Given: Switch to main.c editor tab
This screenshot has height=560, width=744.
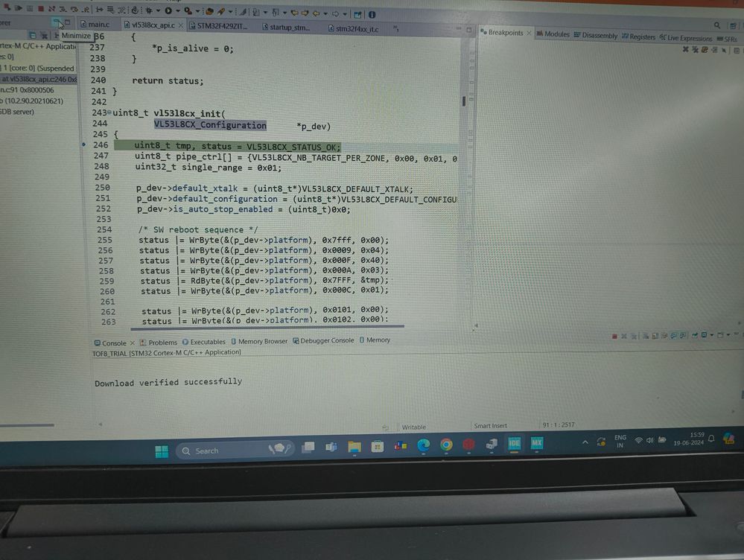Looking at the screenshot, I should click(x=95, y=25).
